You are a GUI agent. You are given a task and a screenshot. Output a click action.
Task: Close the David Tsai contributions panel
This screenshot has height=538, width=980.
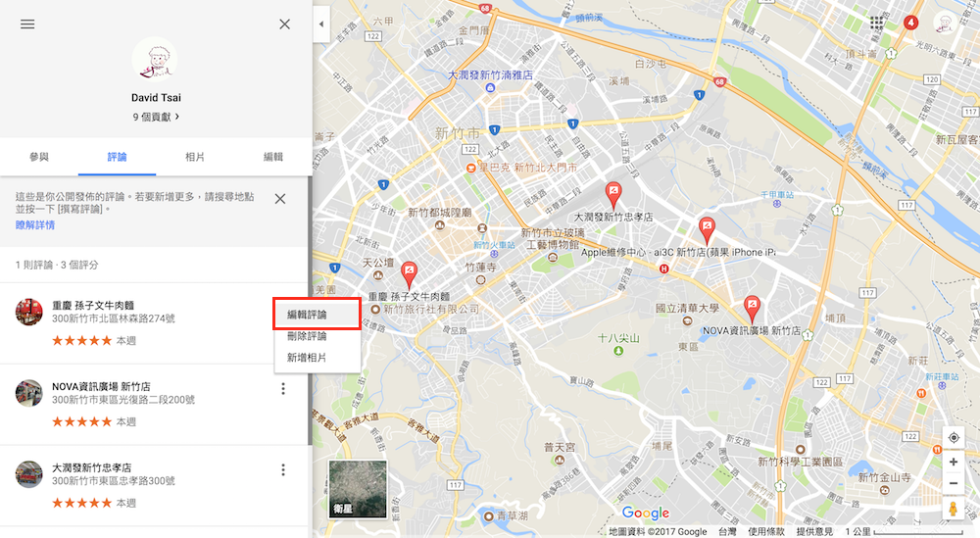(284, 24)
